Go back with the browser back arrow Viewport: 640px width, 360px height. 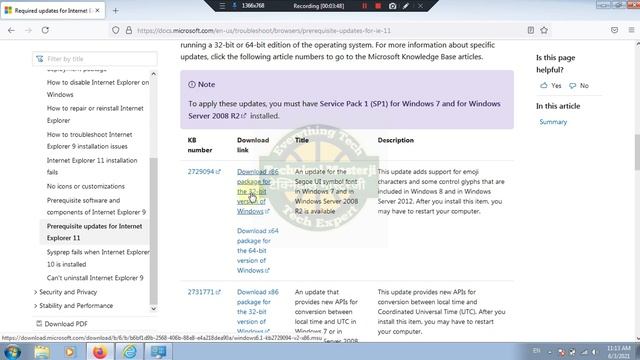(11, 30)
